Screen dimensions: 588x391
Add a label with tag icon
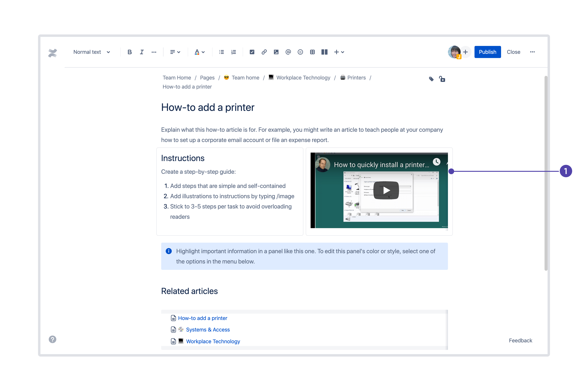pyautogui.click(x=431, y=79)
